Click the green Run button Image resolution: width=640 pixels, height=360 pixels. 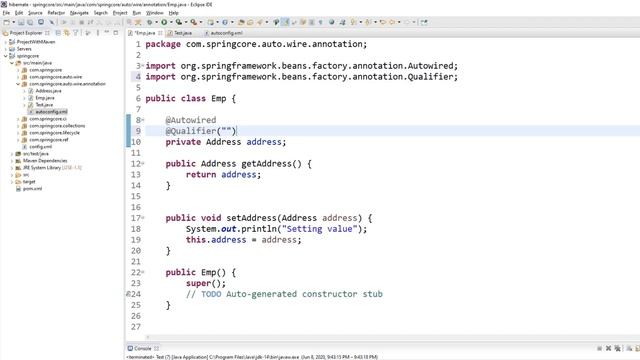pos(164,22)
